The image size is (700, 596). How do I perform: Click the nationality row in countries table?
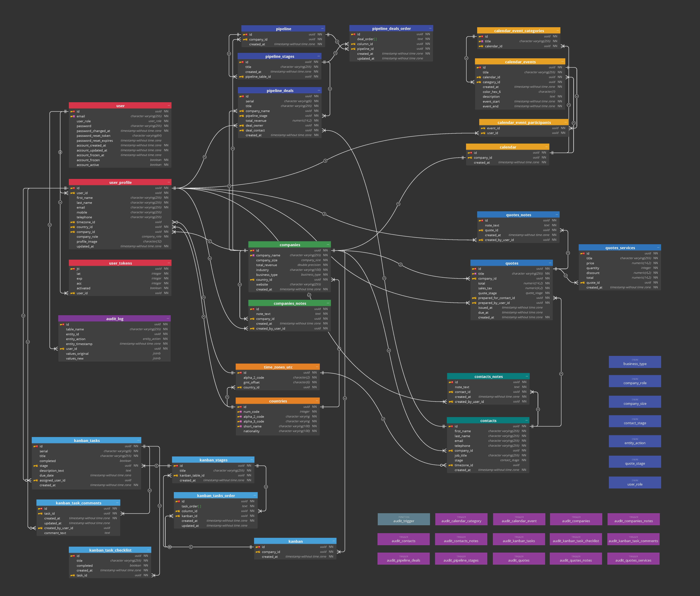[278, 431]
